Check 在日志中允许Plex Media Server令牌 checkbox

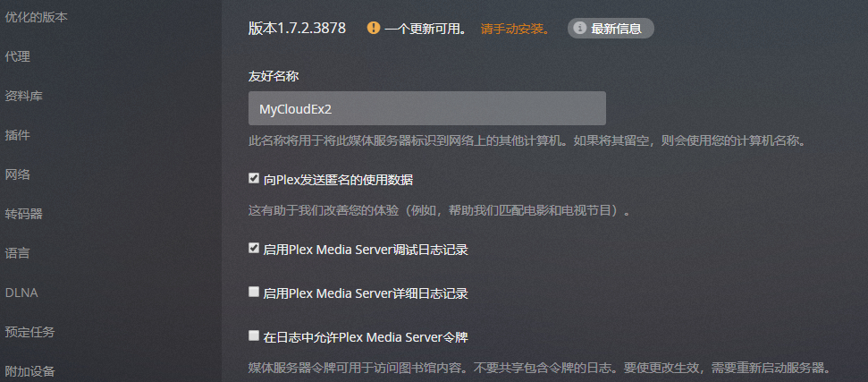click(254, 335)
